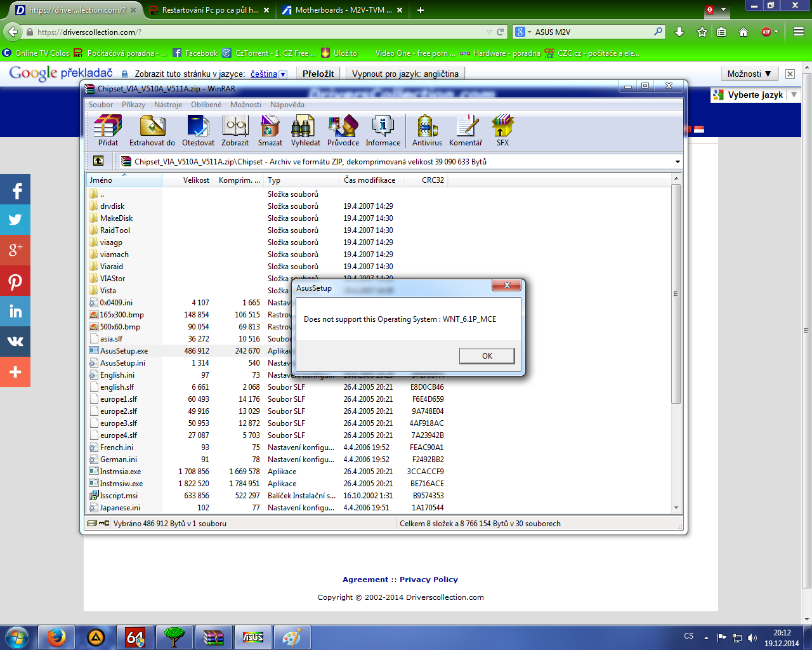Click OK in the AsusSetup dialog
The height and width of the screenshot is (650, 812).
coord(487,355)
